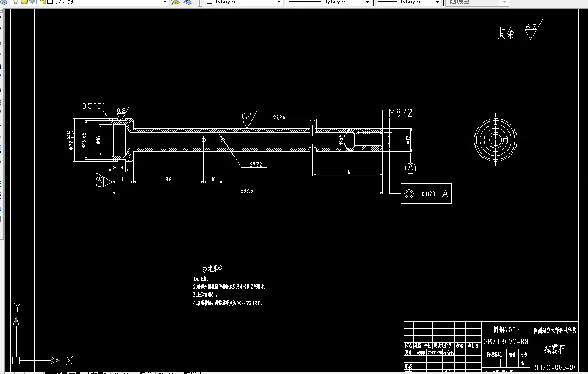The image size is (588, 374).
Task: Click the circular end view of the rod
Action: pyautogui.click(x=495, y=140)
